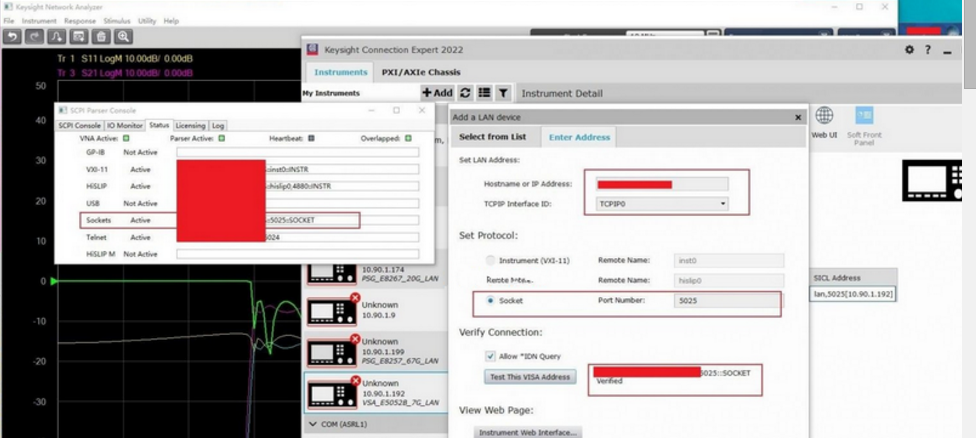Click the question mark help icon
976x438 pixels.
point(927,50)
